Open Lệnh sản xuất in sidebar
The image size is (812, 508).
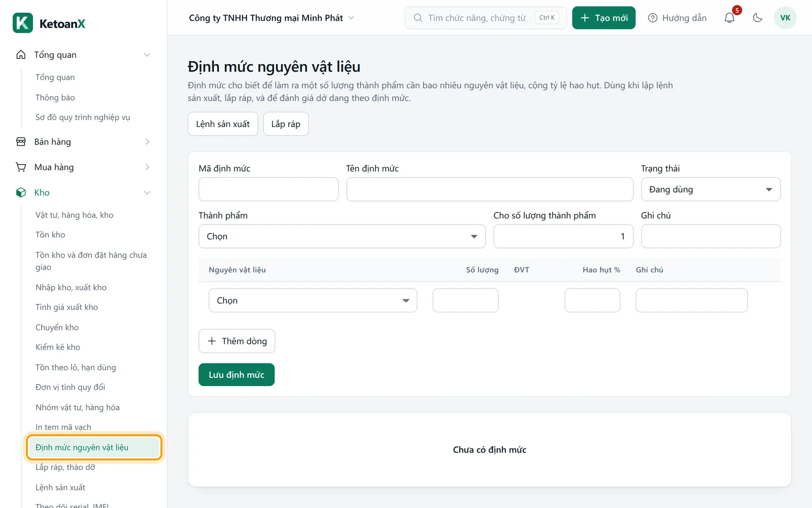(60, 488)
